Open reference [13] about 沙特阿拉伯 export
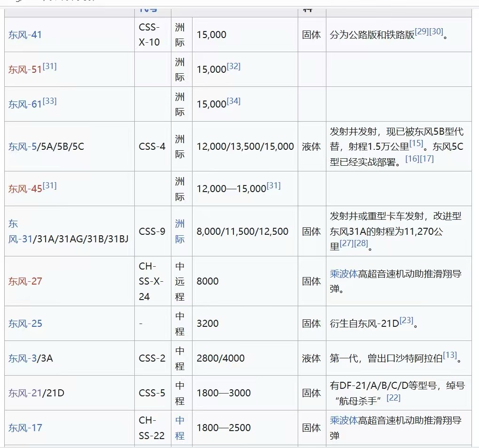The width and height of the screenshot is (479, 448). click(x=449, y=355)
